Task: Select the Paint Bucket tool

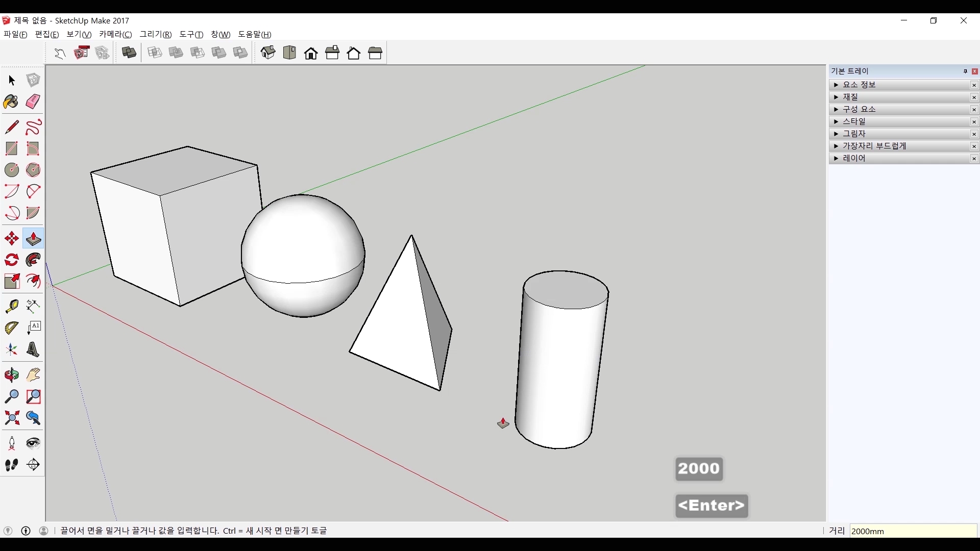Action: pyautogui.click(x=11, y=102)
